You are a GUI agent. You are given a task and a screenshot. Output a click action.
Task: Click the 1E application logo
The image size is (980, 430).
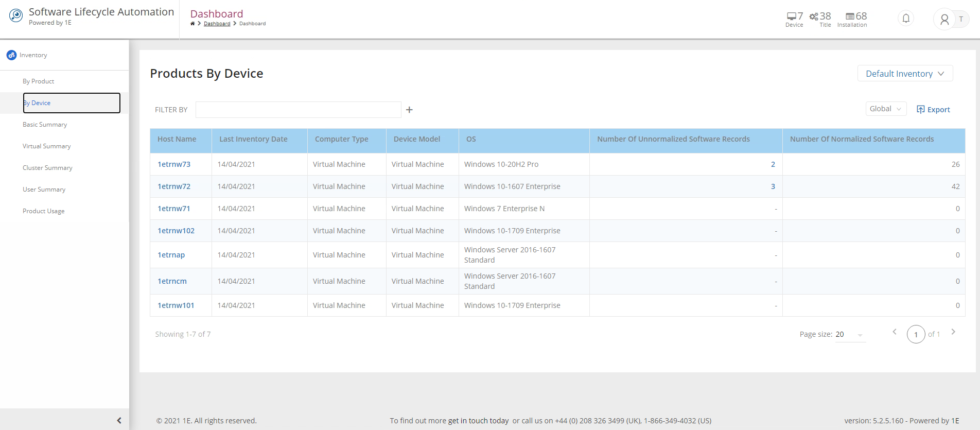[x=16, y=16]
